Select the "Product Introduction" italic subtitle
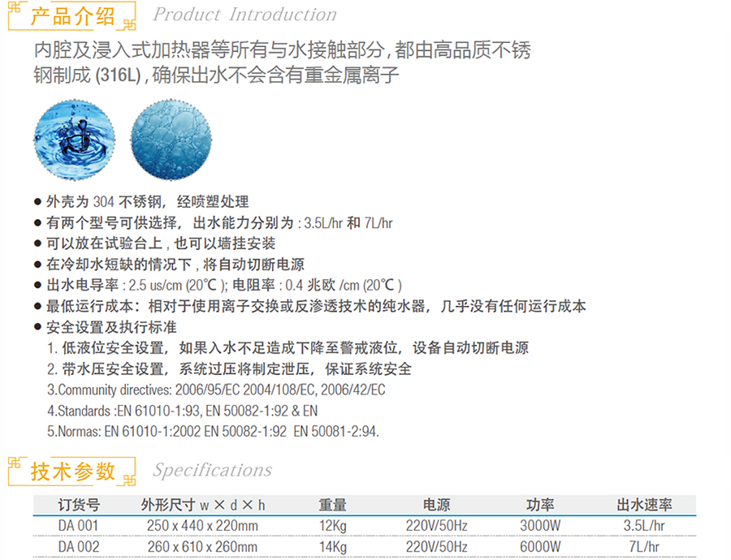This screenshot has width=731, height=560. pos(244,15)
